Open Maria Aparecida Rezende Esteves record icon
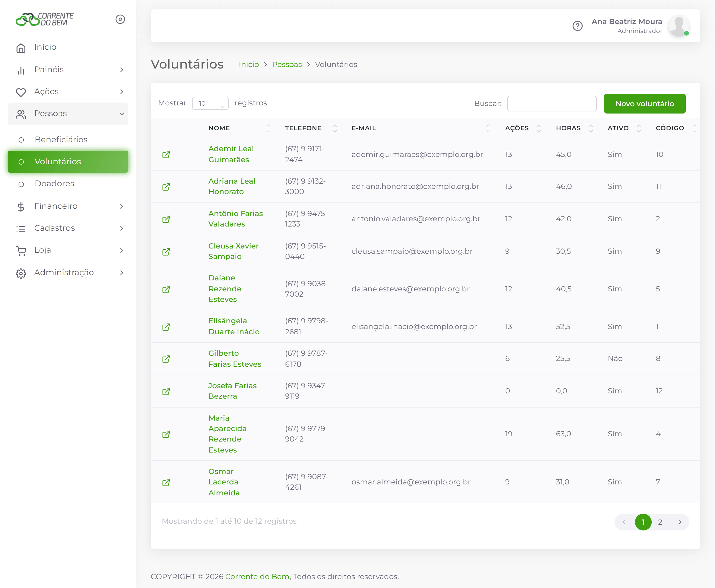Screen dimensions: 715x588 [166, 434]
